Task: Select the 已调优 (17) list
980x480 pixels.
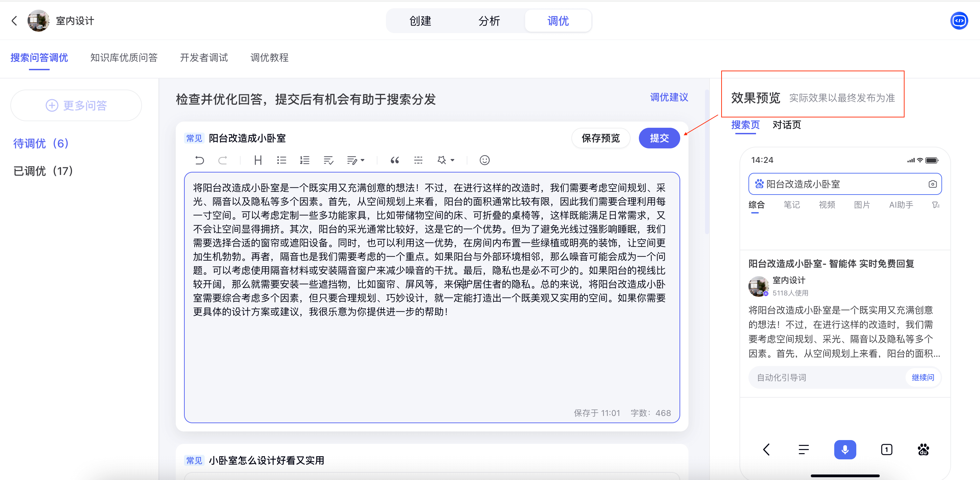Action: [43, 171]
